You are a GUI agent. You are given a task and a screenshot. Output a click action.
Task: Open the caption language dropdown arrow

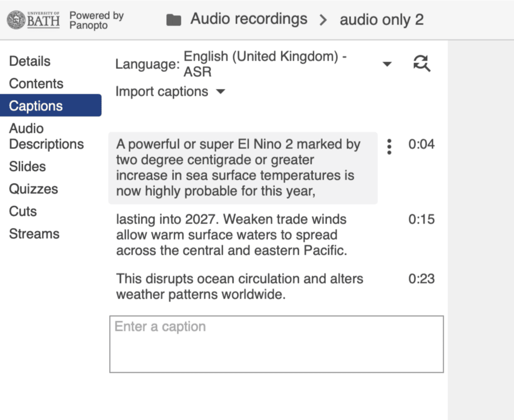(x=387, y=64)
